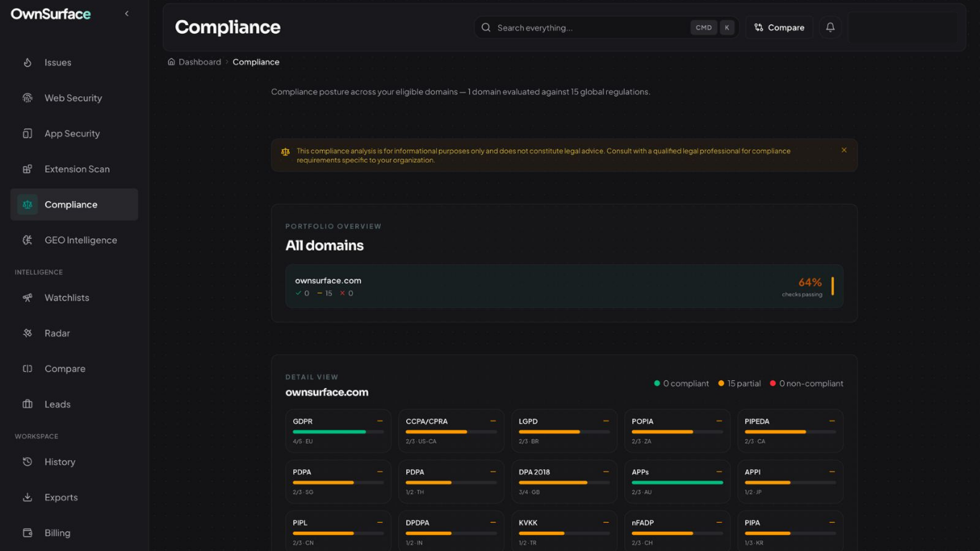Select the Issues icon in the sidebar

click(x=27, y=62)
